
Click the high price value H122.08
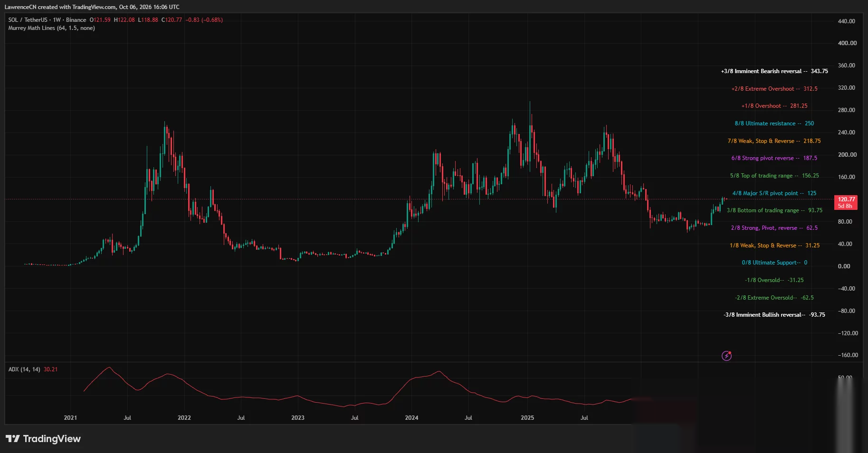pos(124,20)
